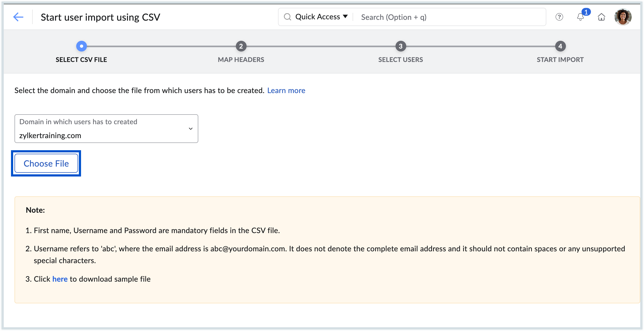The width and height of the screenshot is (644, 331).
Task: Select step 1 Select CSV File marker
Action: point(82,46)
